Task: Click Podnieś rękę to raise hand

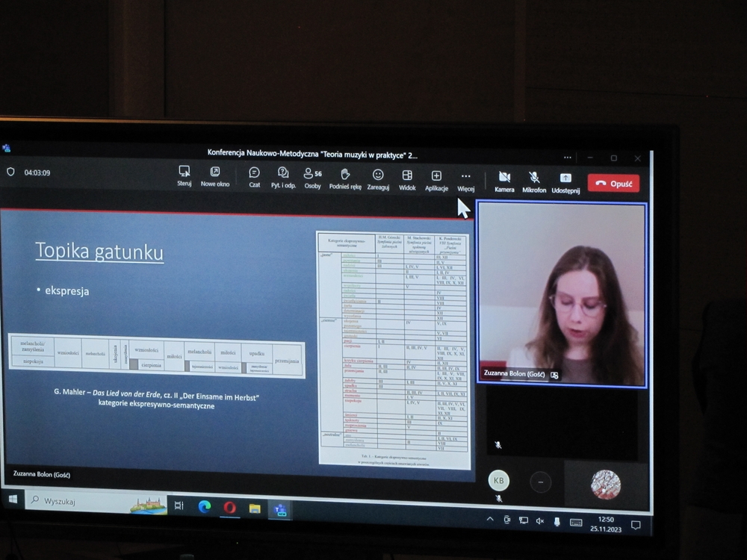Action: click(x=345, y=178)
